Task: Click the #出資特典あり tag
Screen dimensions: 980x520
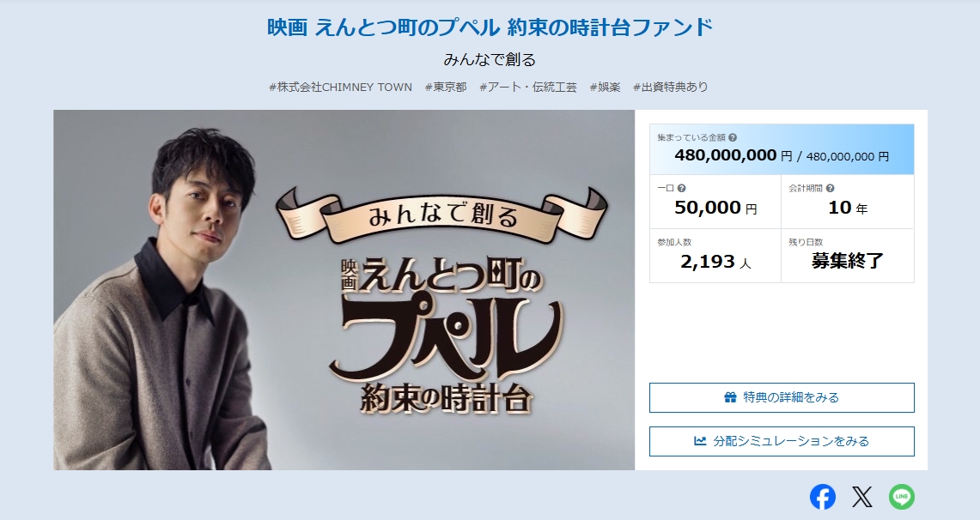Action: [x=671, y=88]
